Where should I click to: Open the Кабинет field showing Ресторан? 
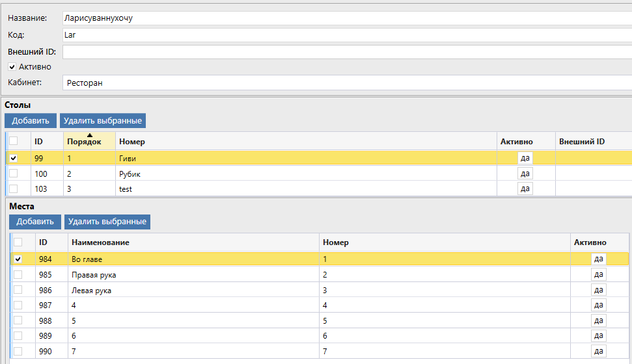click(345, 83)
